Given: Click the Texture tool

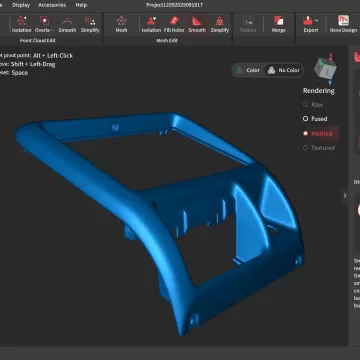Looking at the screenshot, I should pos(248,24).
